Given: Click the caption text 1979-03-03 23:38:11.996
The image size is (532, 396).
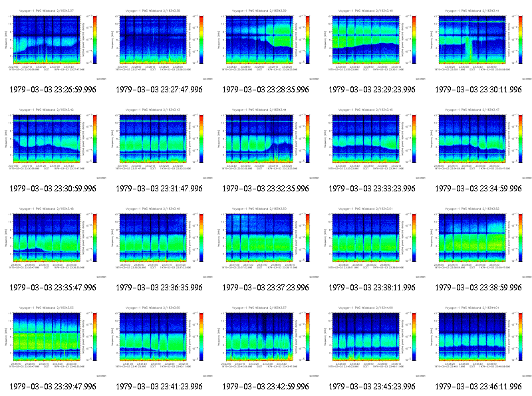Looking at the screenshot, I should (x=372, y=288).
